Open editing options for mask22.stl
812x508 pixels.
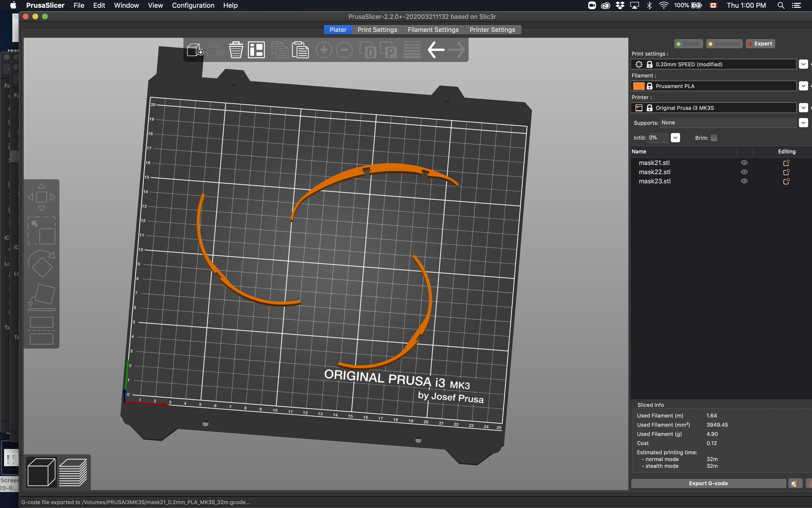(786, 172)
